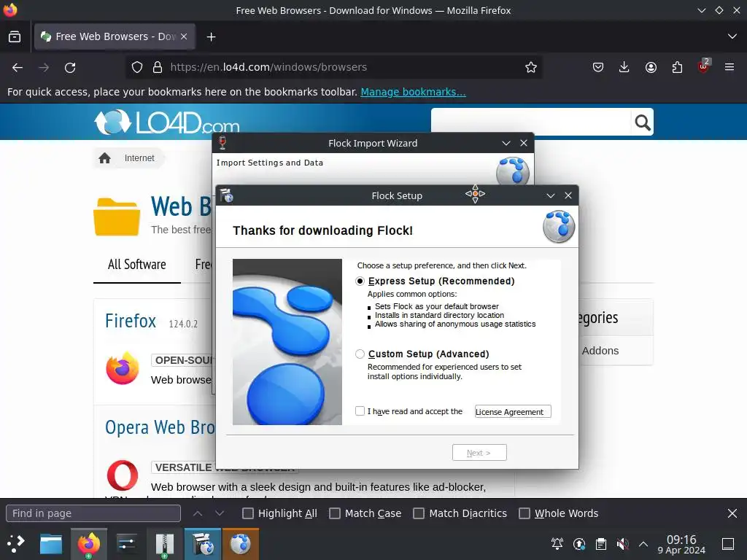Enable Whole Words in find bar
Image resolution: width=747 pixels, height=560 pixels.
coord(524,513)
